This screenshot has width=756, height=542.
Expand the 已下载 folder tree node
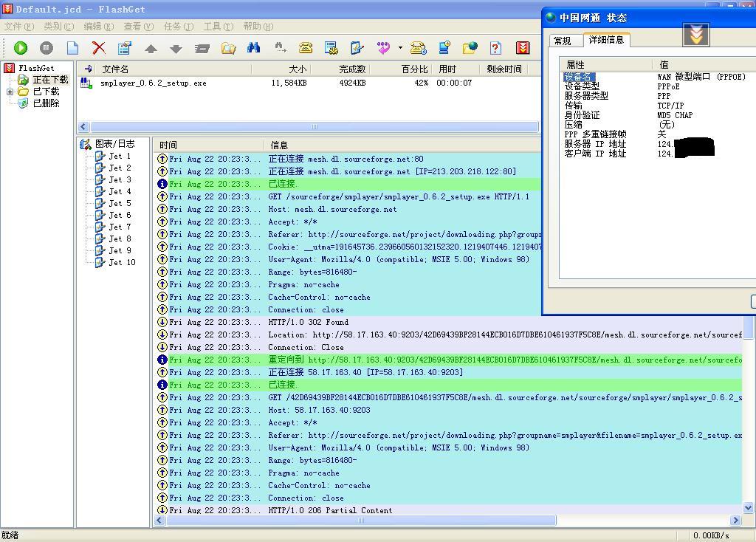click(10, 92)
